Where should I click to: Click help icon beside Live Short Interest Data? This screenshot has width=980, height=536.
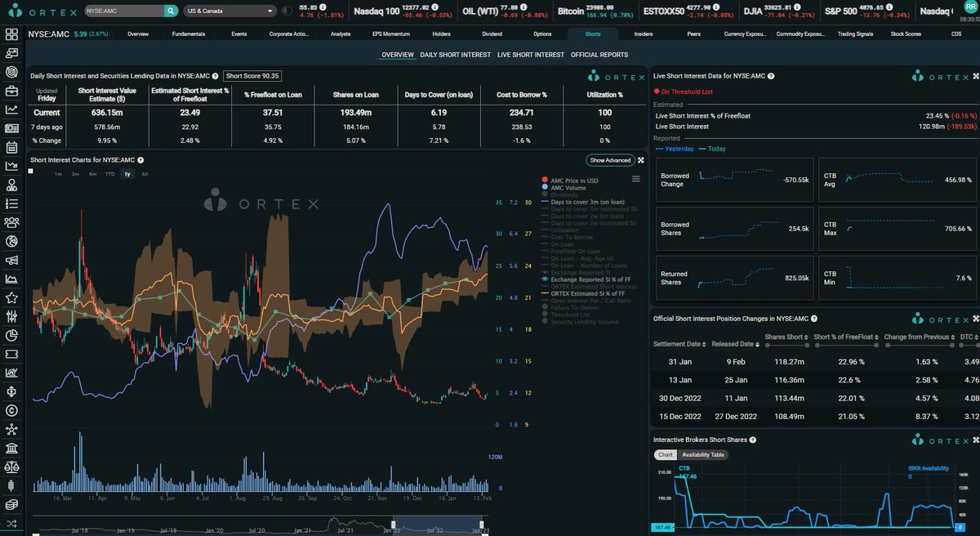[771, 76]
